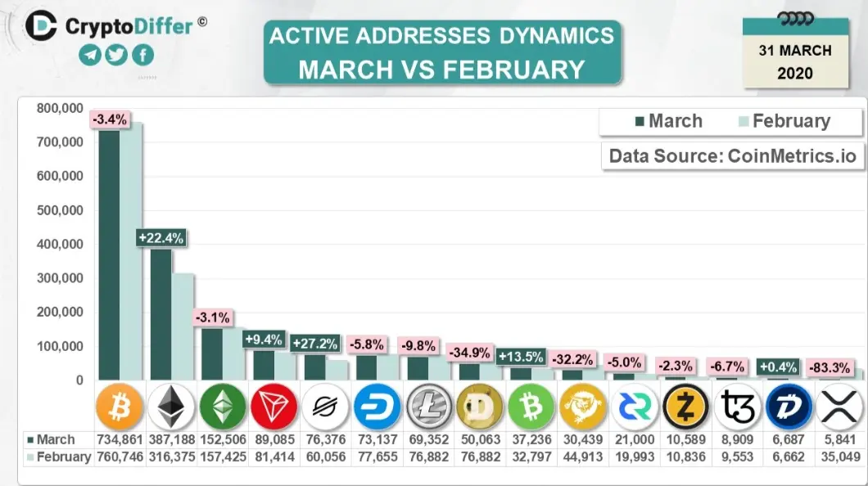
Task: Select the green Bitcoin Cash icon
Action: (x=531, y=407)
